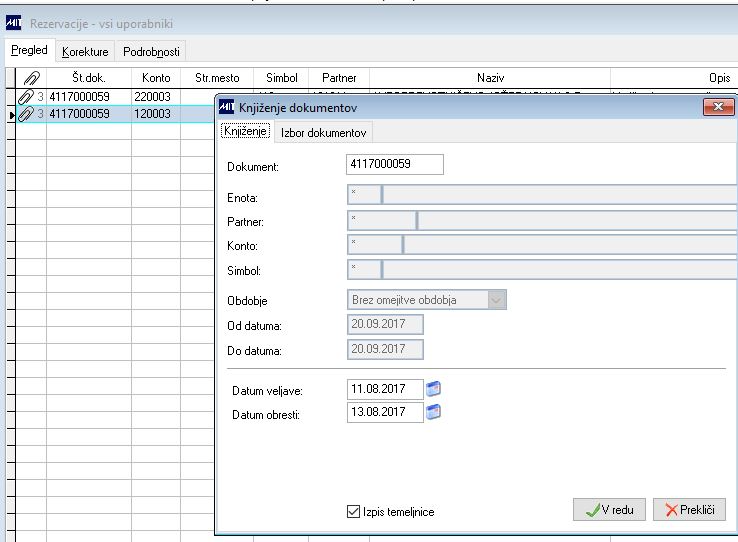738x542 pixels.
Task: Open calendar picker for Datum obresti
Action: 434,411
